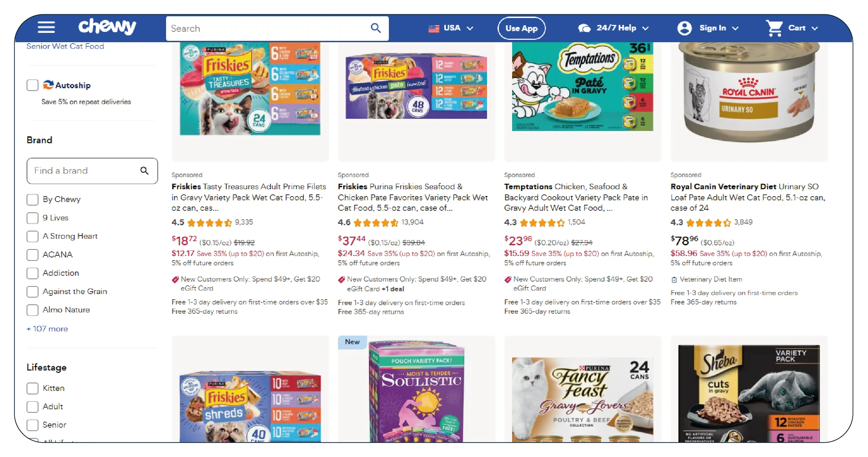Expand the USA country dropdown arrow
Screen dimensions: 868x457
(x=470, y=28)
